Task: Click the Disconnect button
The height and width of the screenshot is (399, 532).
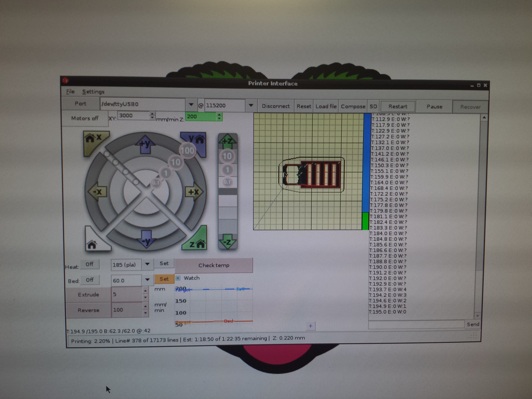Action: 276,106
